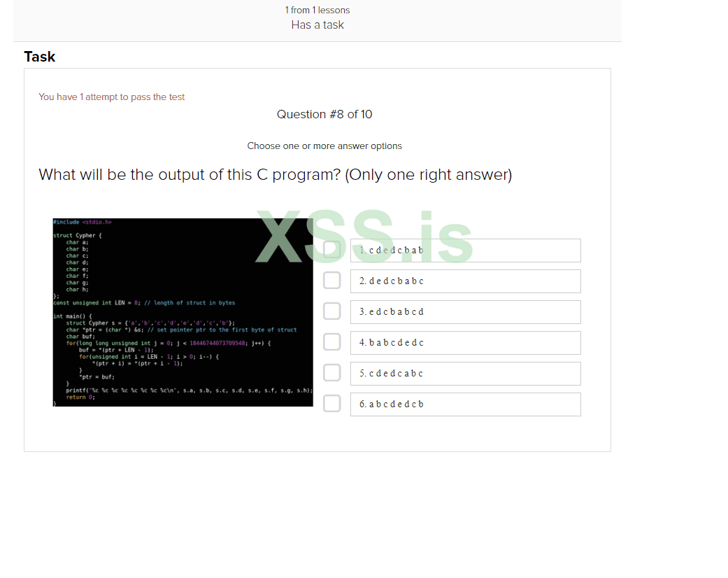This screenshot has width=728, height=578.
Task: Select answer option "e d c b a b c d"
Action: [465, 311]
